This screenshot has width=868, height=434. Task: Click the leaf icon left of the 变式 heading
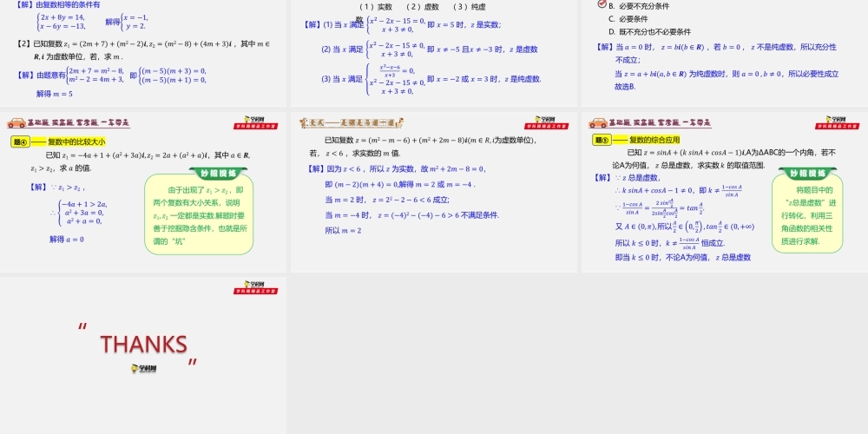tap(303, 122)
